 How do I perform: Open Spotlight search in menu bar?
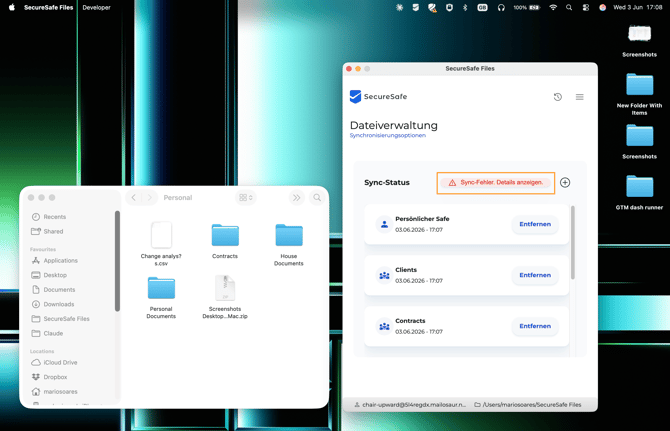tap(569, 7)
